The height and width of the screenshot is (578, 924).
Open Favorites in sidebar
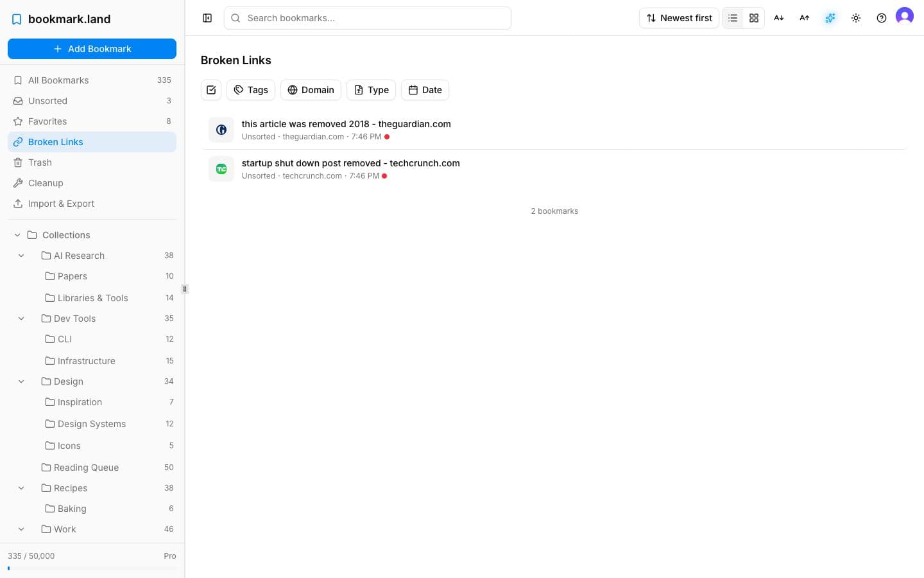click(x=92, y=121)
